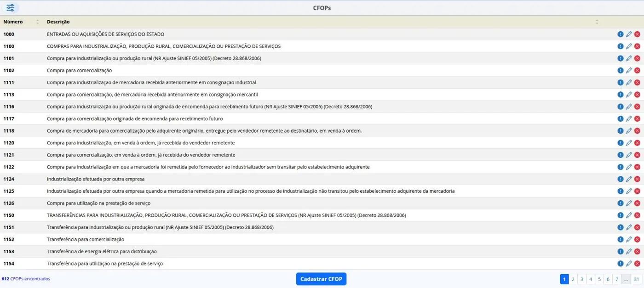
Task: Click 'ENTRADAS OU AQUISIÇÕES DE SERVIÇOS DO ESTADO'
Action: click(x=105, y=34)
